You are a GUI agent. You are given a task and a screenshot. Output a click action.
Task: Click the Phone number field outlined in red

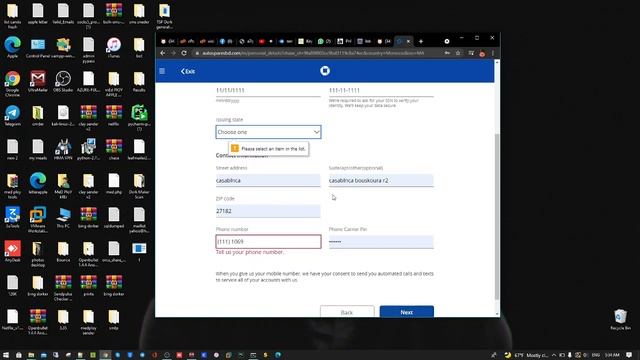(x=268, y=242)
